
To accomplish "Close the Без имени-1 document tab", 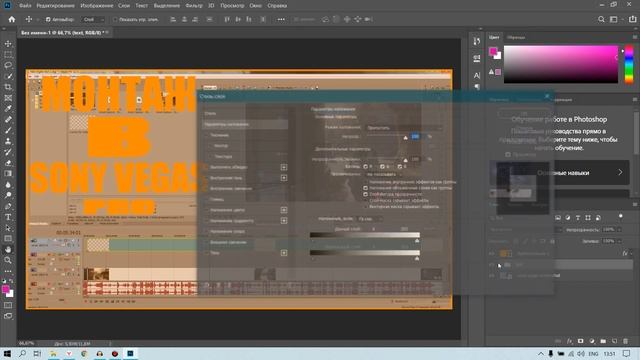I will click(107, 32).
